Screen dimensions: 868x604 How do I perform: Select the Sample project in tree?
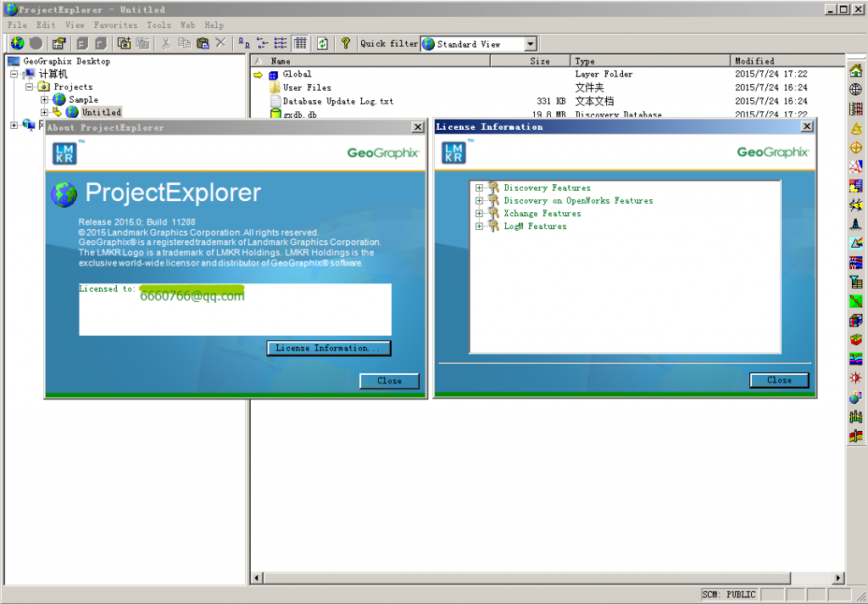[83, 100]
